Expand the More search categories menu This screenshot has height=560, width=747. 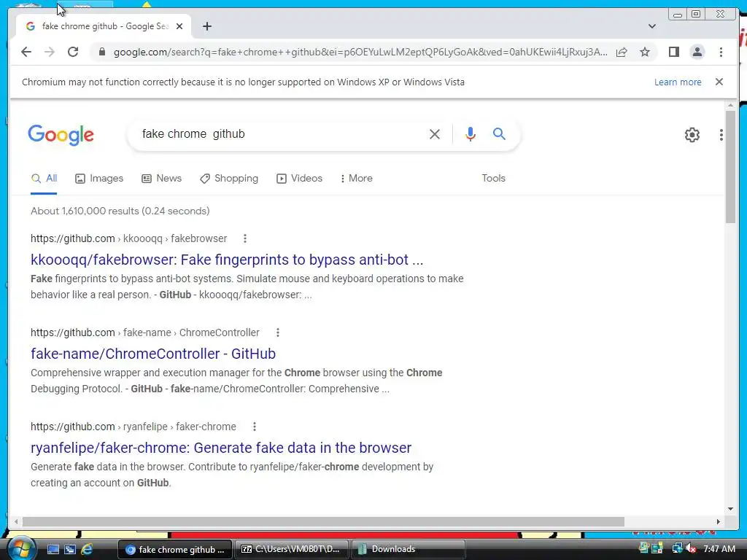(356, 179)
